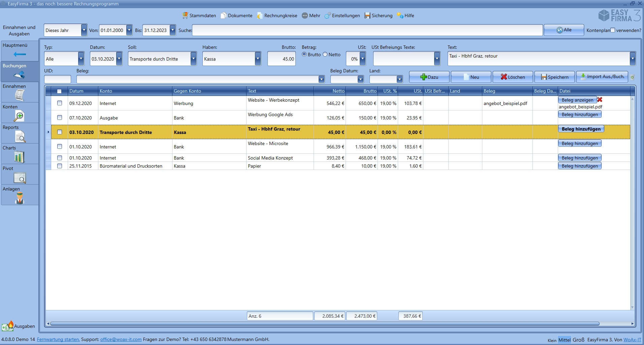Open the Datum 03.10.2020 dropdown
This screenshot has height=345, width=644.
point(119,59)
